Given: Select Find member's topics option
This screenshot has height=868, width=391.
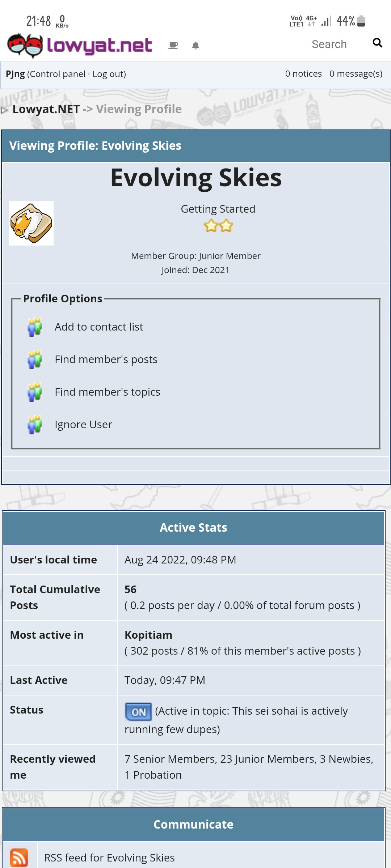Looking at the screenshot, I should [108, 392].
